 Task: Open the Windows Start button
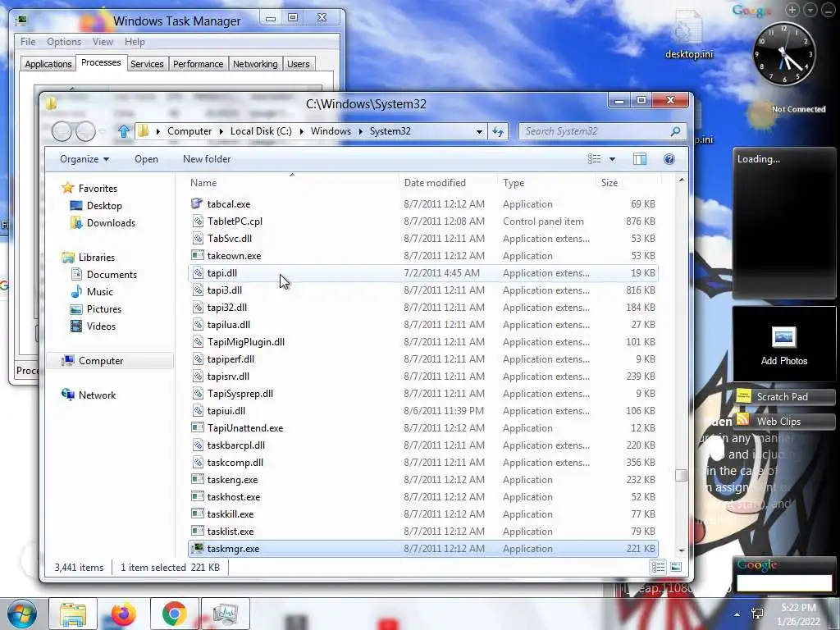coord(21,614)
